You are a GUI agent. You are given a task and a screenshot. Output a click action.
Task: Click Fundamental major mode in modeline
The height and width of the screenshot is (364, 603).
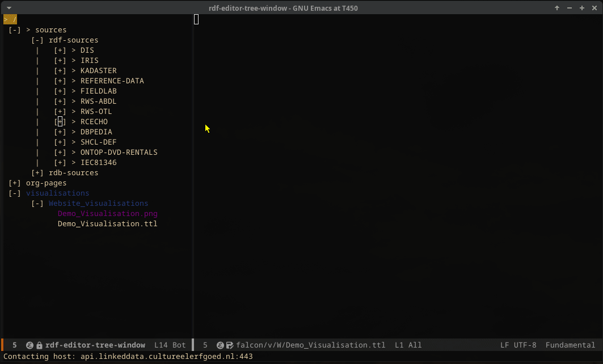coord(570,345)
